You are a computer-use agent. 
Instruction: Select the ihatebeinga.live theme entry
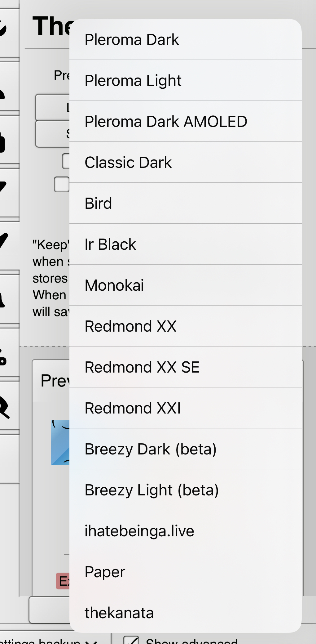pos(185,531)
